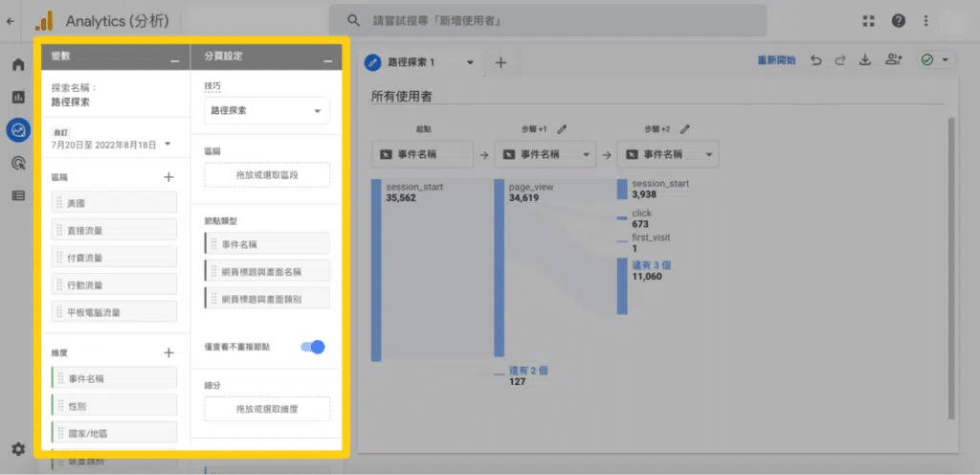
Task: Select the Explore sidebar icon
Action: [19, 130]
